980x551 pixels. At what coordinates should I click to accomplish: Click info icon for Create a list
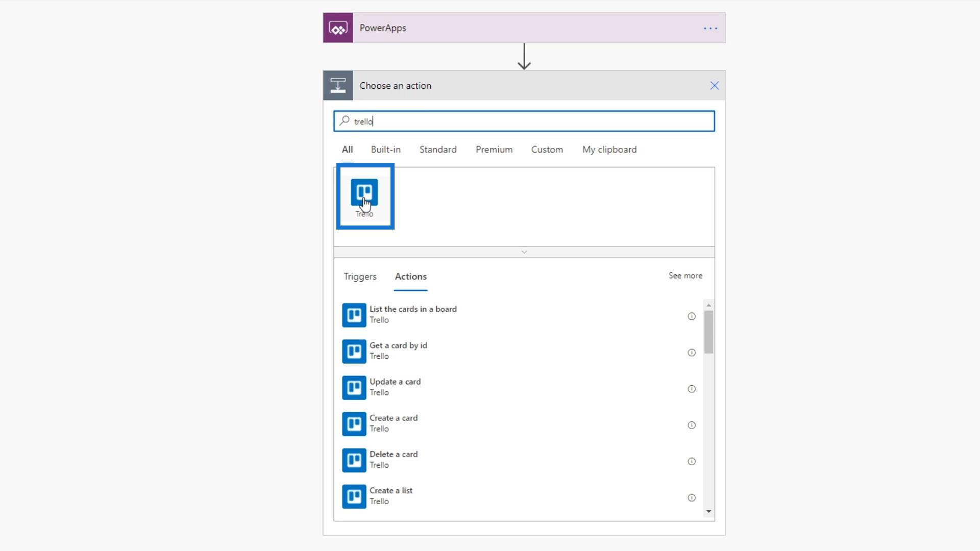(691, 497)
